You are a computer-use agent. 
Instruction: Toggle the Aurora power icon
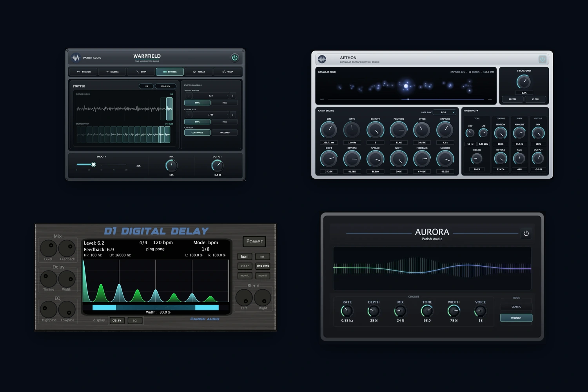526,233
